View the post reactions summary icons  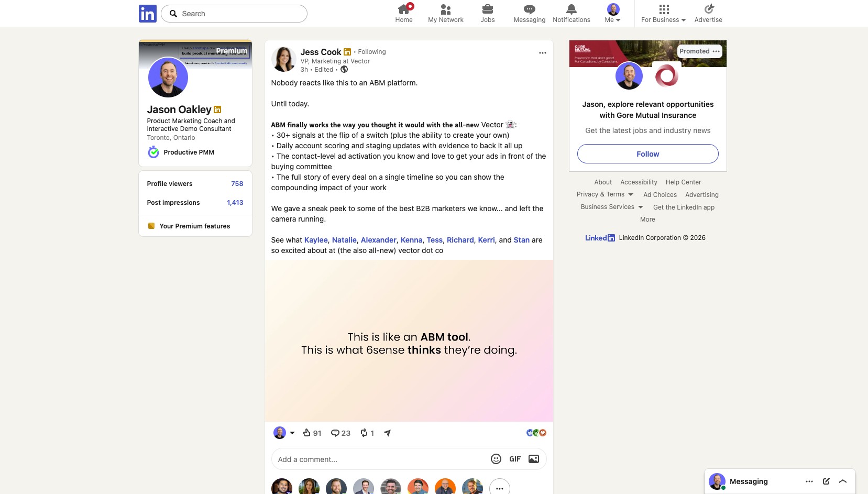536,433
